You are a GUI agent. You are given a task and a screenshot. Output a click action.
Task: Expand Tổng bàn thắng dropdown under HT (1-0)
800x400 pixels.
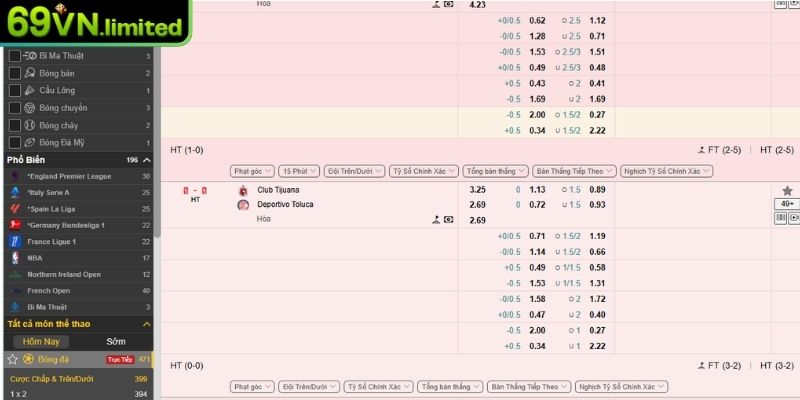point(495,171)
